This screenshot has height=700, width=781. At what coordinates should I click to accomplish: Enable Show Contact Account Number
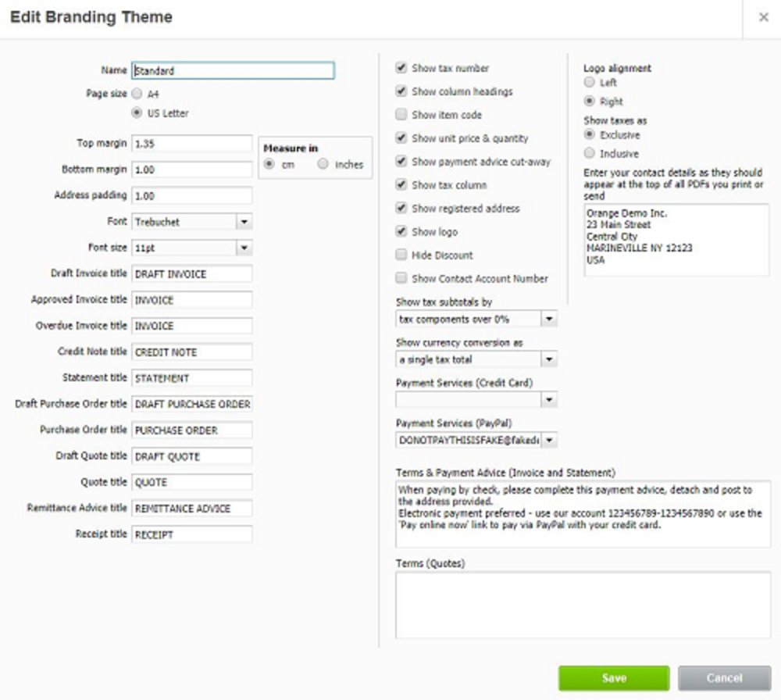point(401,278)
